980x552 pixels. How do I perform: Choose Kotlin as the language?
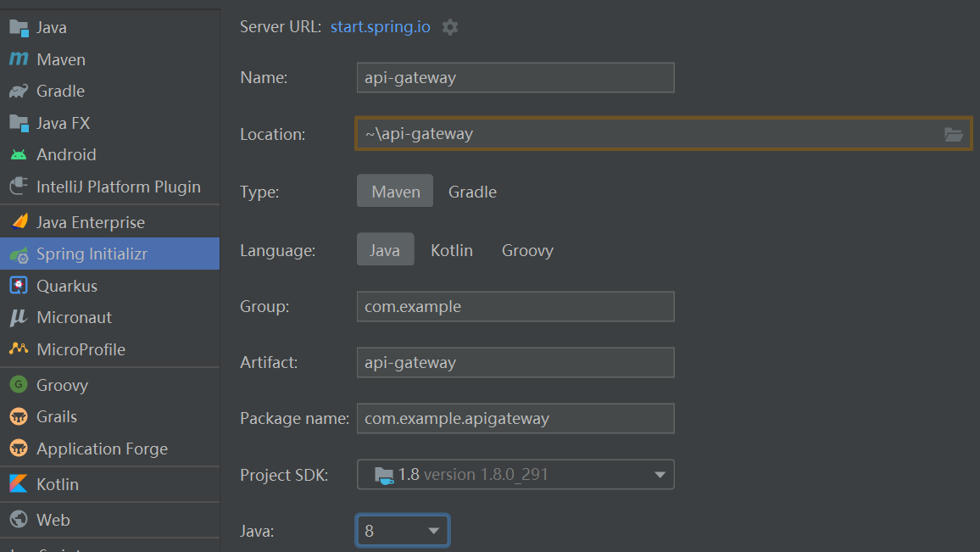click(451, 250)
